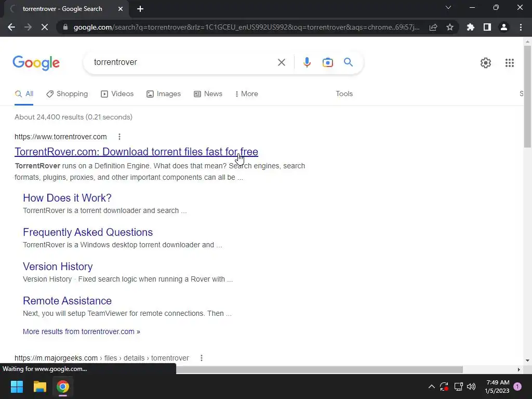Click the vertical scrollbar thumb
This screenshot has height=399, width=532.
(x=527, y=97)
